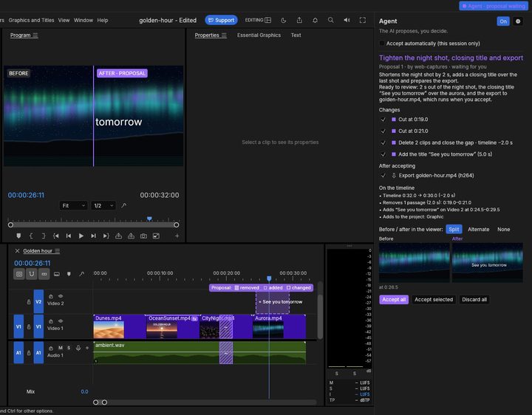Image resolution: width=532 pixels, height=415 pixels.
Task: Click the Export Frame camera icon
Action: pyautogui.click(x=143, y=236)
